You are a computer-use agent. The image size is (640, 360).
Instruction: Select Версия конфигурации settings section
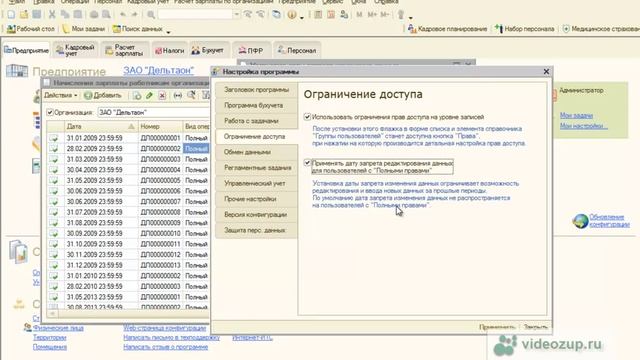tap(256, 214)
